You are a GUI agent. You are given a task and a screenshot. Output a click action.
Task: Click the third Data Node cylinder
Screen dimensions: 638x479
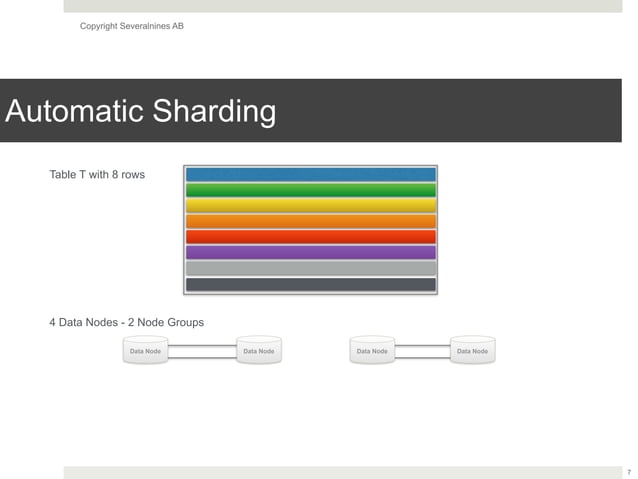point(372,350)
